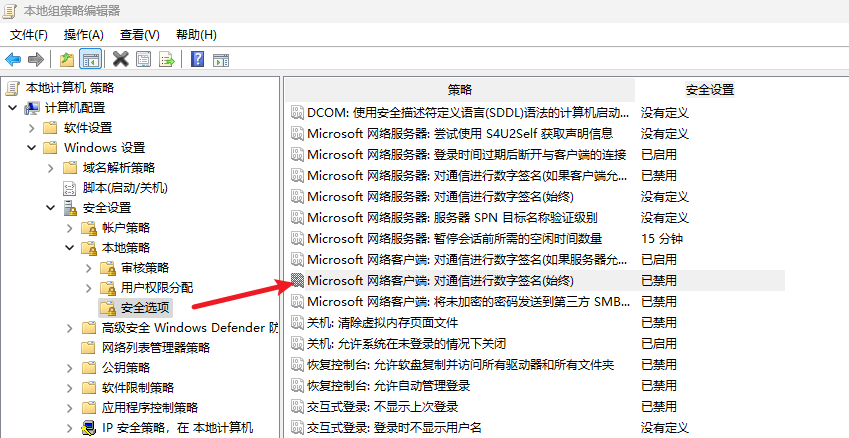This screenshot has width=849, height=438.
Task: Expand the 软件限制策略 node
Action: coord(69,388)
